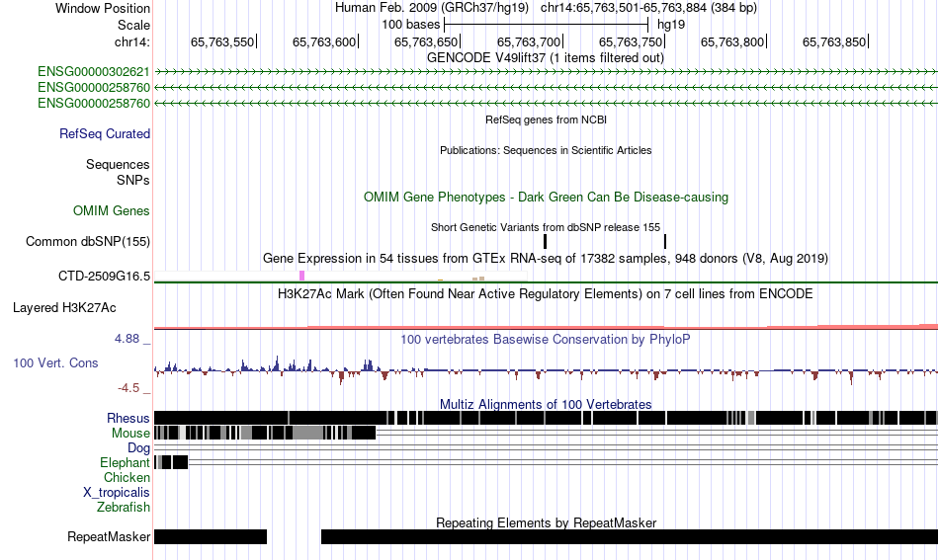The width and height of the screenshot is (939, 560).
Task: Select the SNPs track label
Action: point(133,180)
